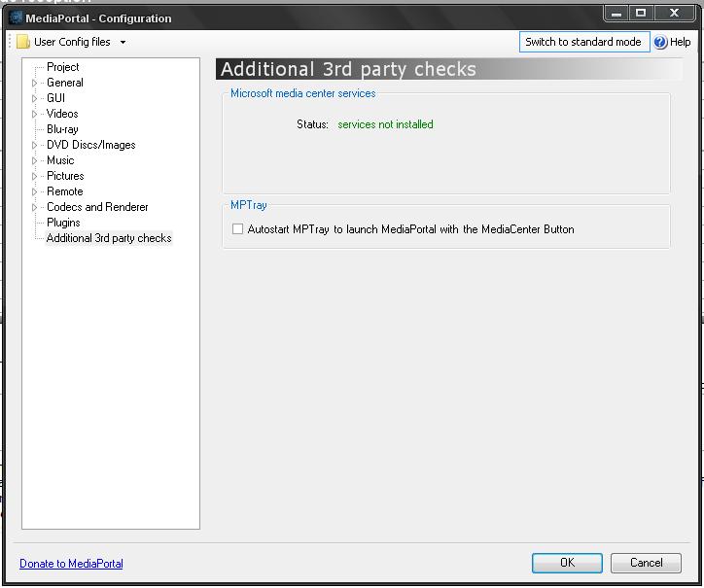This screenshot has width=704, height=588.
Task: Click the MediaPortal application icon in title bar
Action: tap(16, 17)
